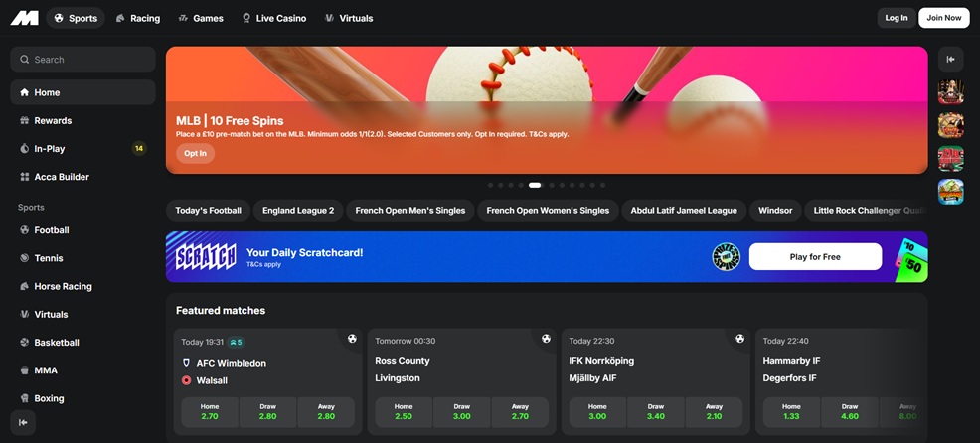Click the Search input field
Screen dimensions: 980x443
coord(82,60)
